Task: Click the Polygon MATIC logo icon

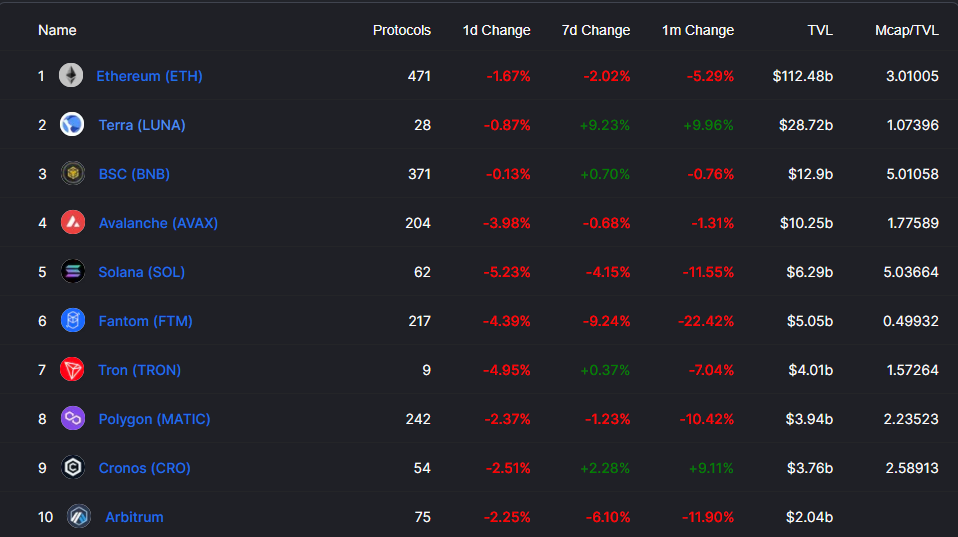Action: click(x=72, y=419)
